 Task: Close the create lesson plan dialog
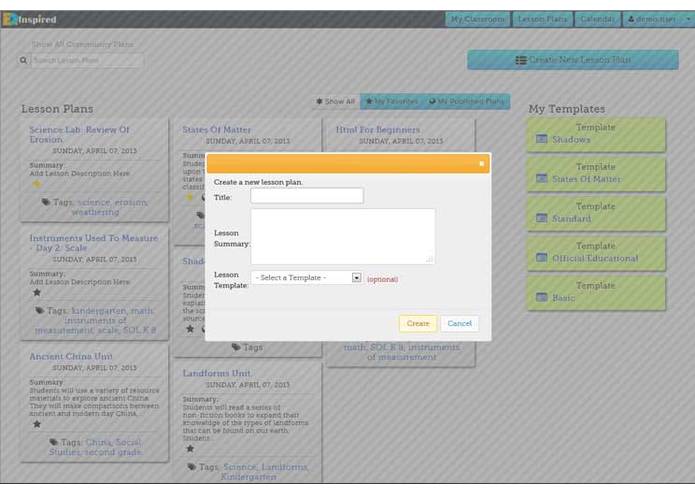[482, 164]
